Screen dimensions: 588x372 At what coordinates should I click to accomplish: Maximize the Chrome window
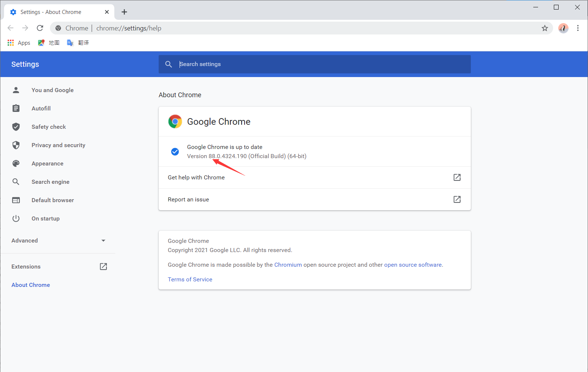(556, 7)
